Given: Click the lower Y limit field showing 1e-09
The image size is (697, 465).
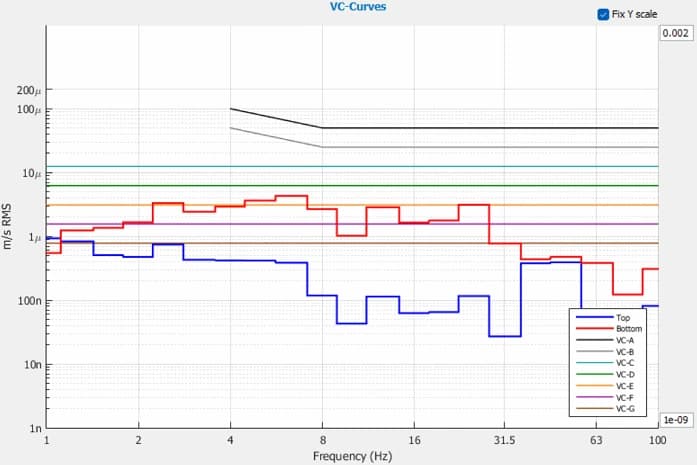Looking at the screenshot, I should click(x=675, y=420).
